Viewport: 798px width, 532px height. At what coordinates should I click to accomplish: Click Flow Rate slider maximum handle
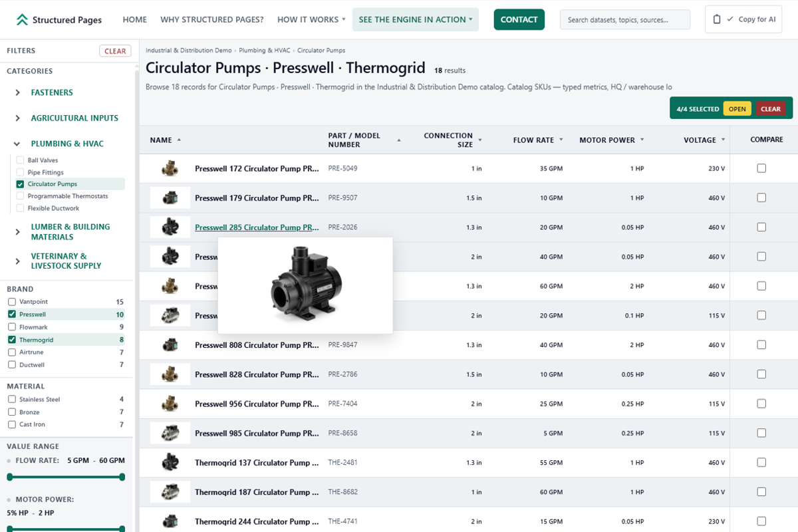click(x=122, y=477)
